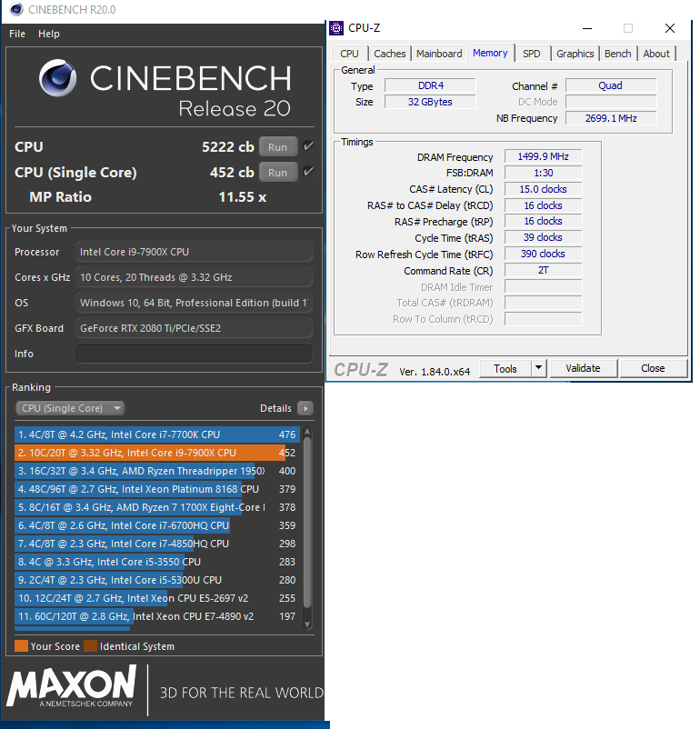Run the CPU multi-core benchmark
700x729 pixels.
coord(277,147)
